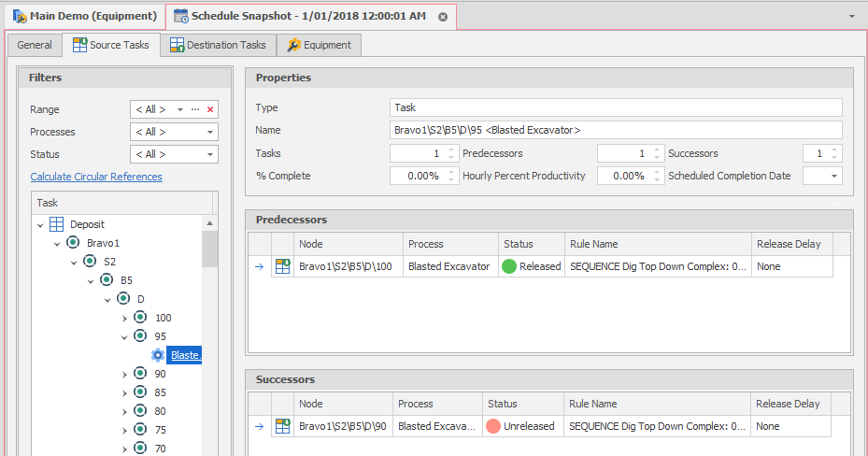Click the Bravo1\S2\B5\D\100 predecessor row icon
The image size is (868, 456).
click(283, 266)
